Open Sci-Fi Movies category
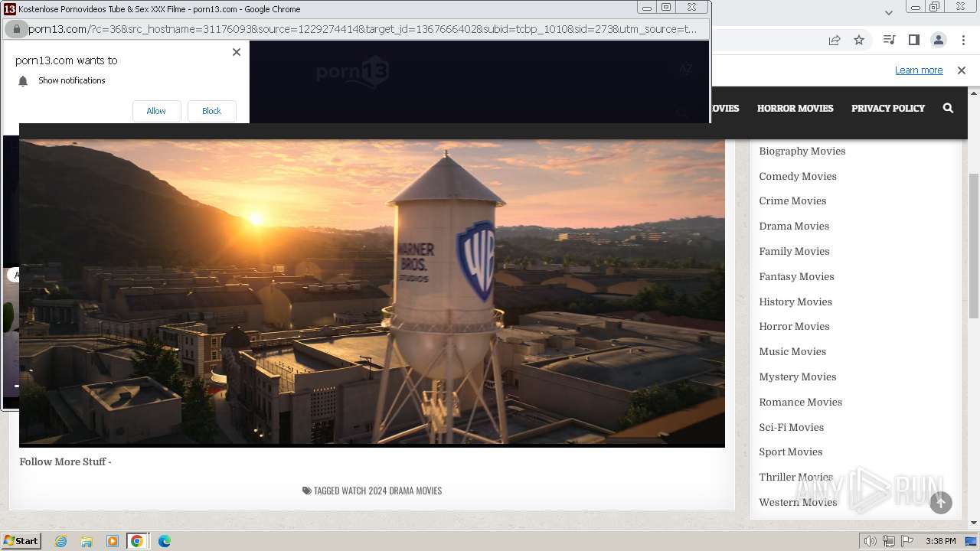The image size is (980, 551). pyautogui.click(x=791, y=427)
